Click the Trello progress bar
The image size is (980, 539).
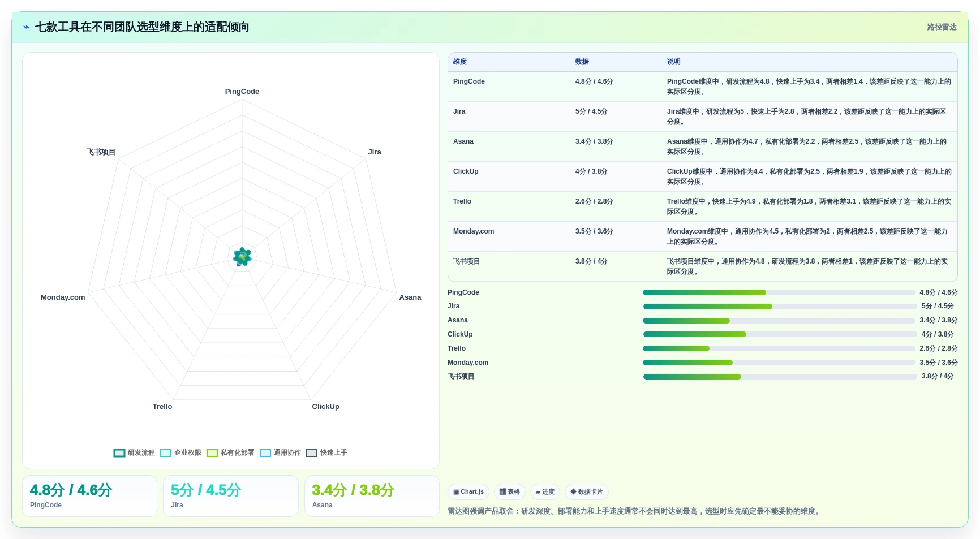click(x=779, y=348)
